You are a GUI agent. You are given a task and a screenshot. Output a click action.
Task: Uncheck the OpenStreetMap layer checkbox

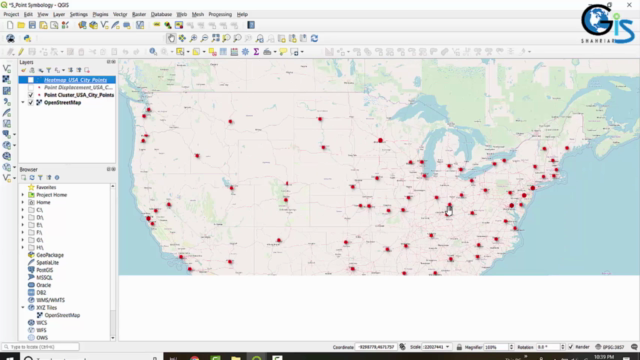pos(31,102)
